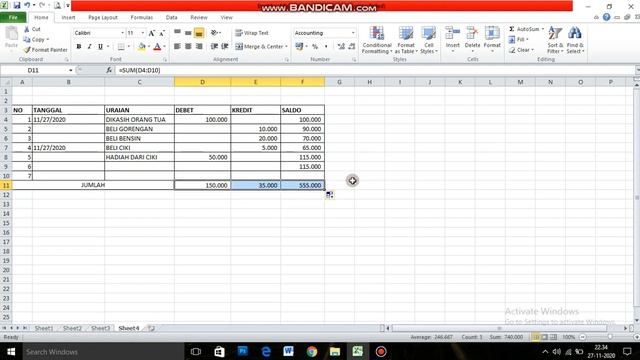
Task: Open Chrome from the taskbar
Action: 312,351
